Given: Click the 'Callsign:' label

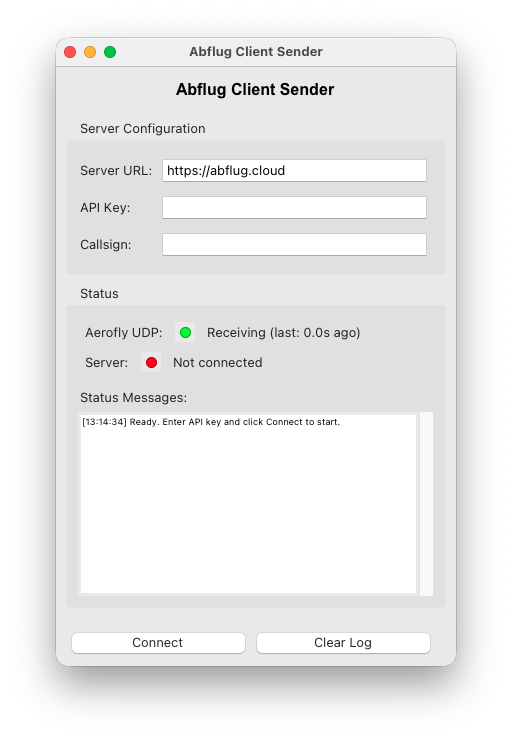Looking at the screenshot, I should (106, 244).
